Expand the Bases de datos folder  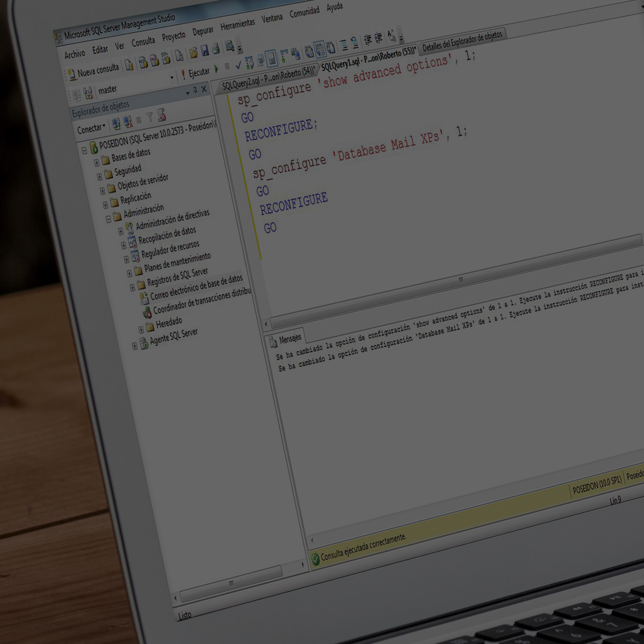[x=97, y=162]
